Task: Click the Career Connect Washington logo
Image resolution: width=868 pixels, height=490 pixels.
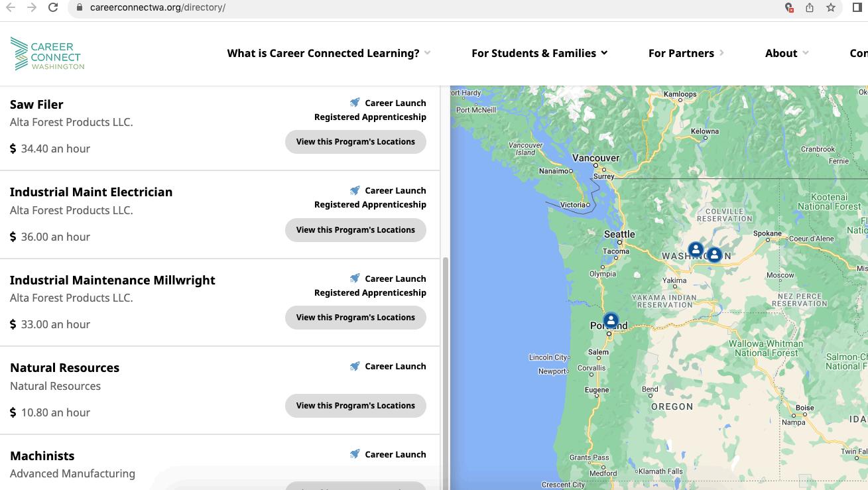Action: (x=47, y=54)
